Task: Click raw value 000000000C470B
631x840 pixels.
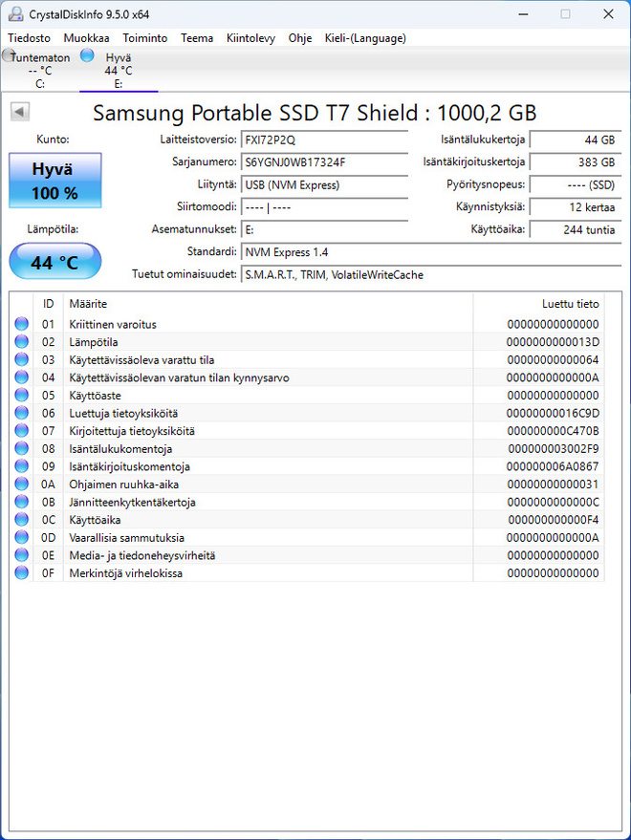Action: pos(553,431)
